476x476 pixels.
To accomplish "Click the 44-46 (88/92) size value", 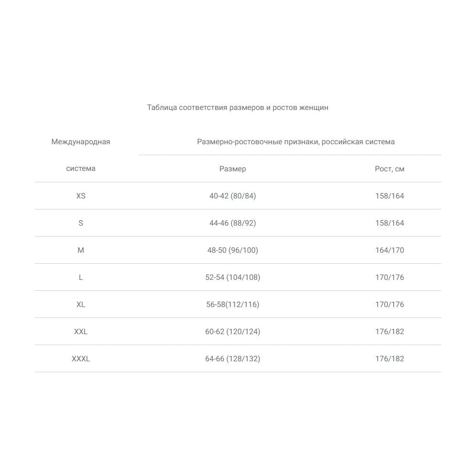I will 233,223.
